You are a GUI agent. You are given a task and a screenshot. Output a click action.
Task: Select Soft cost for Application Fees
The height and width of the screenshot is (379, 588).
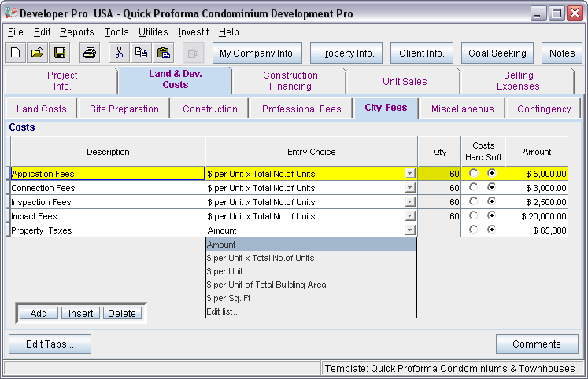tap(492, 173)
